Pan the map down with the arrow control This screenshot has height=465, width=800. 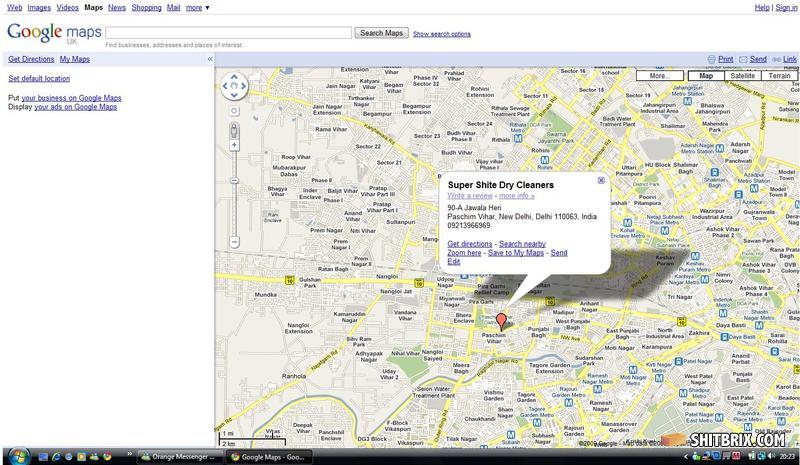(x=234, y=95)
